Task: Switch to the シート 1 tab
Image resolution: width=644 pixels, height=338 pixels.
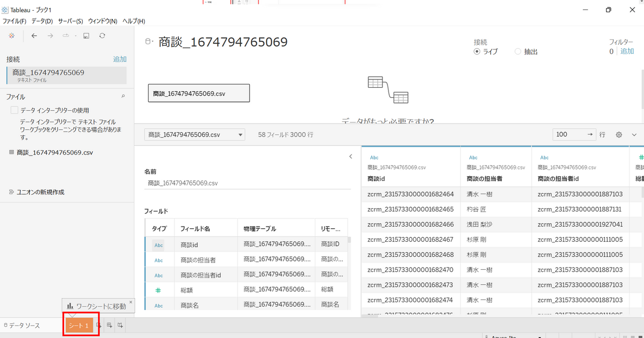Action: [78, 326]
